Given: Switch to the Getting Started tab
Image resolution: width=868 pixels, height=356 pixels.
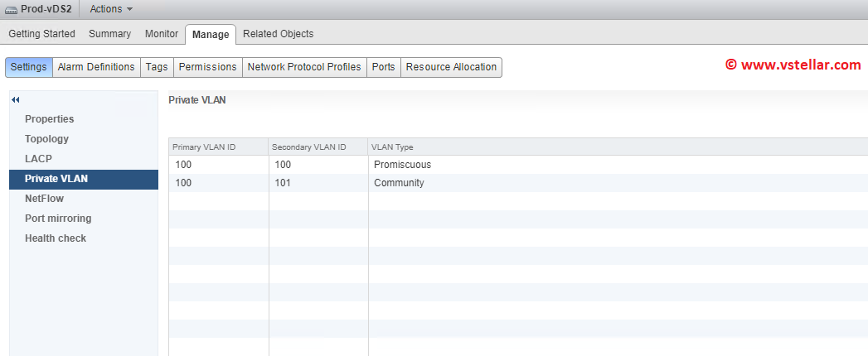Looking at the screenshot, I should click(x=41, y=34).
